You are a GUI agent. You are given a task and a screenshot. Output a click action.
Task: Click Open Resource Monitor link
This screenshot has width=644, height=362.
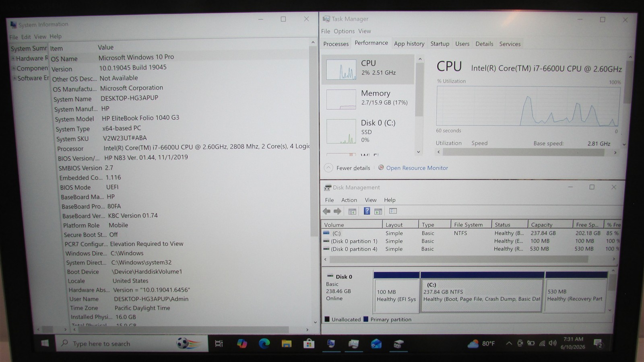tap(417, 168)
